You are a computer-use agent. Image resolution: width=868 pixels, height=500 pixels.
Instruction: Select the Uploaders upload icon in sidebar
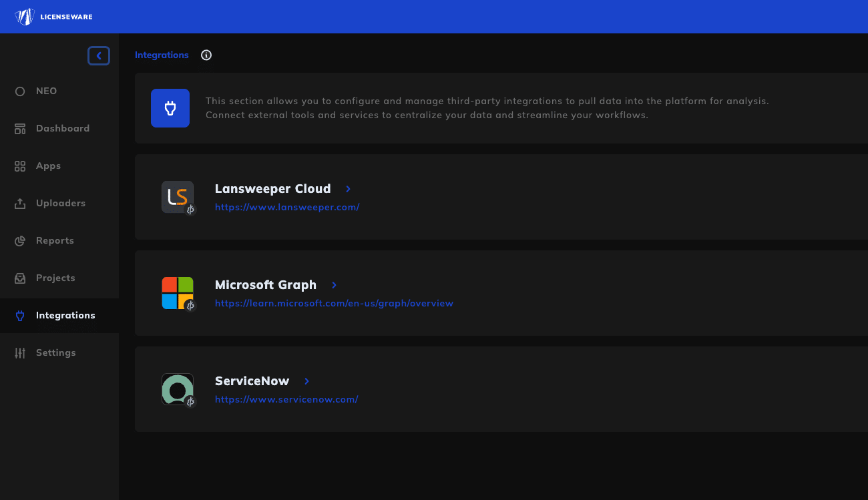pos(20,203)
